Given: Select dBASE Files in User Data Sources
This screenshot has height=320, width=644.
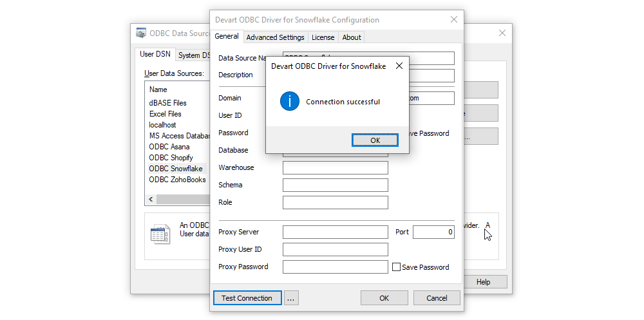Looking at the screenshot, I should 167,103.
